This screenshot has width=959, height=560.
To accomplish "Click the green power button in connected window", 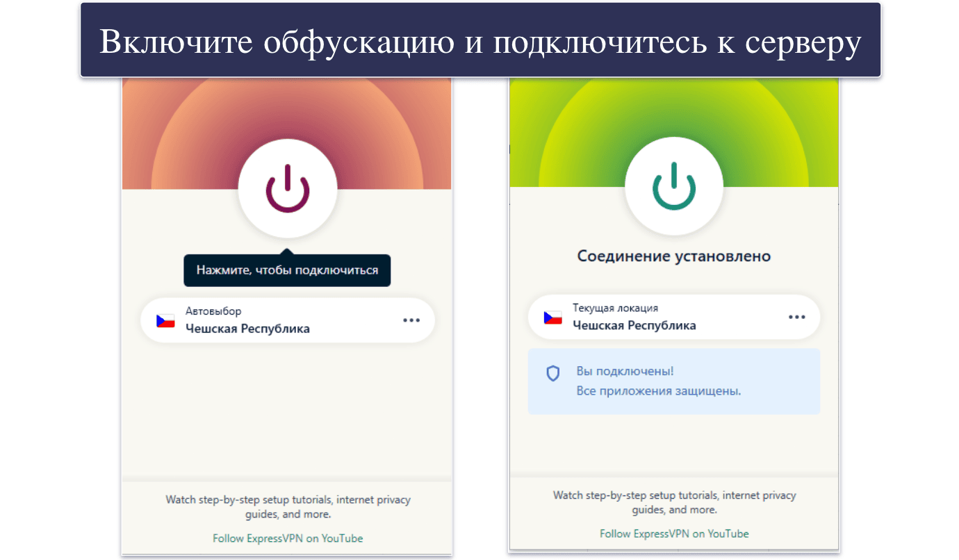I will (x=674, y=185).
